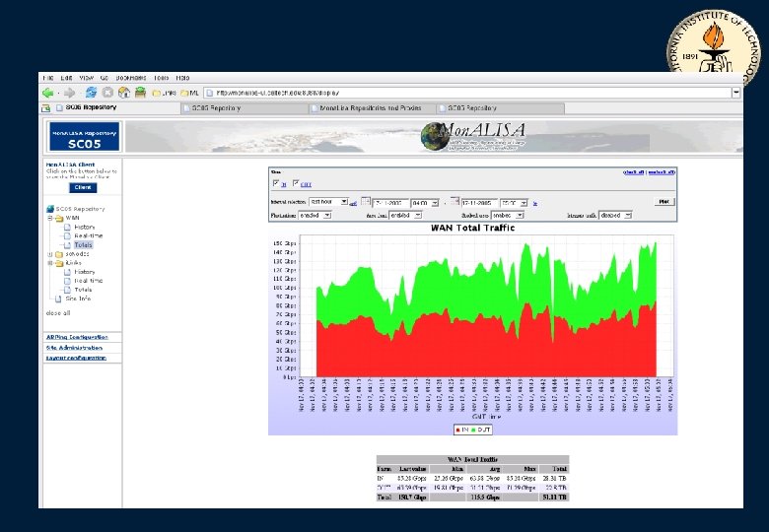Click the Plot button
769x532 pixels.
click(664, 202)
